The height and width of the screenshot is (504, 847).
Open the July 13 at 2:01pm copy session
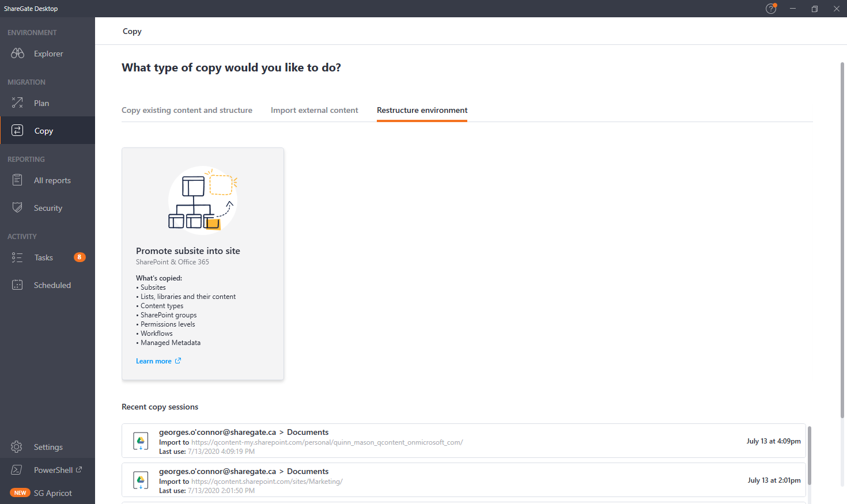[463, 480]
